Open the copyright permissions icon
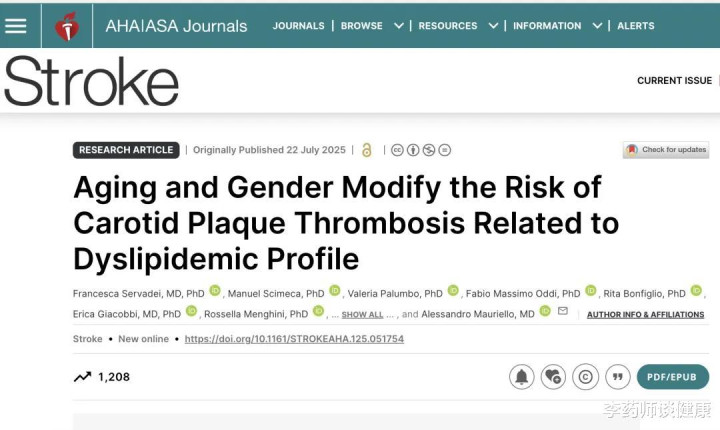 [x=585, y=377]
